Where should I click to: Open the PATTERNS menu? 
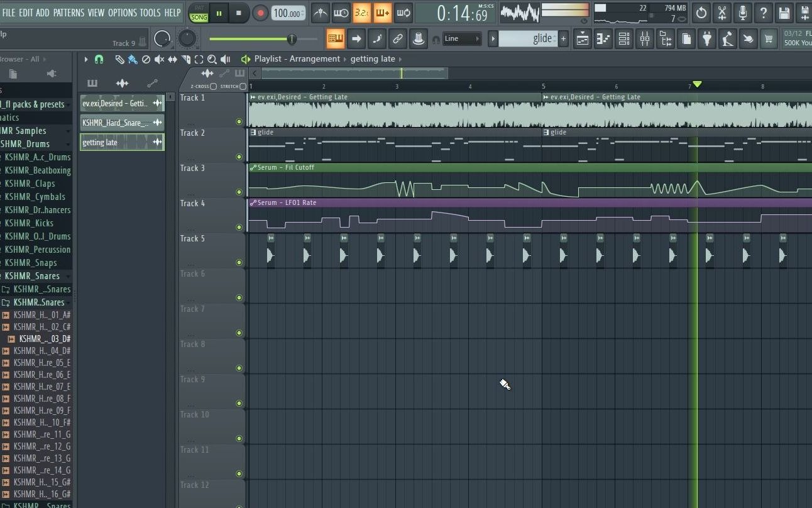coord(69,13)
